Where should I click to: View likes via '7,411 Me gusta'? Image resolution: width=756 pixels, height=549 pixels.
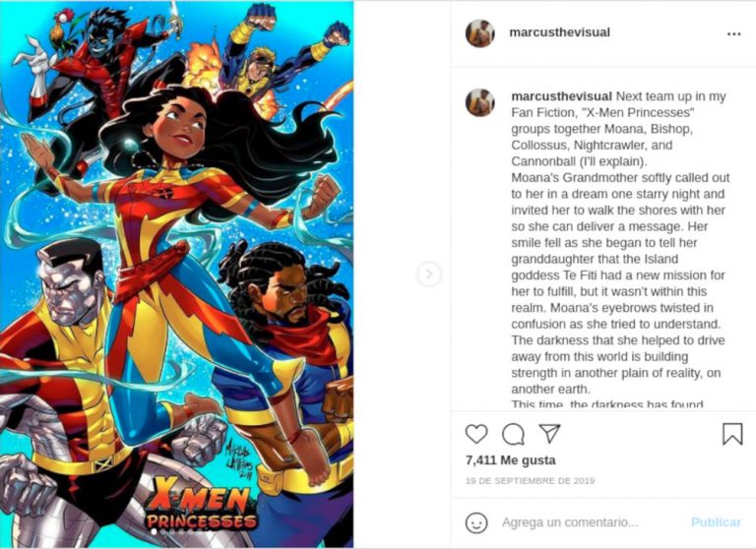(x=510, y=460)
